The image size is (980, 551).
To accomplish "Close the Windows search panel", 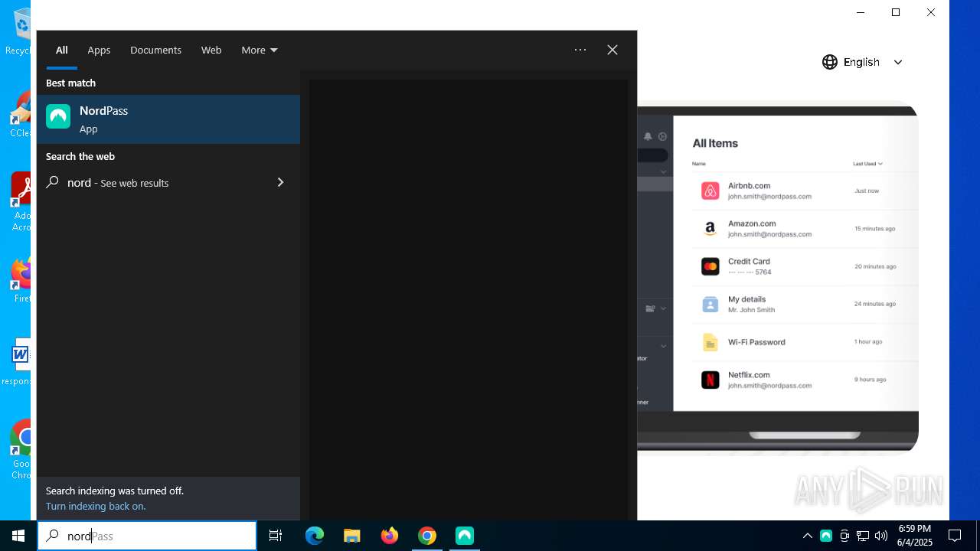I will pyautogui.click(x=612, y=50).
